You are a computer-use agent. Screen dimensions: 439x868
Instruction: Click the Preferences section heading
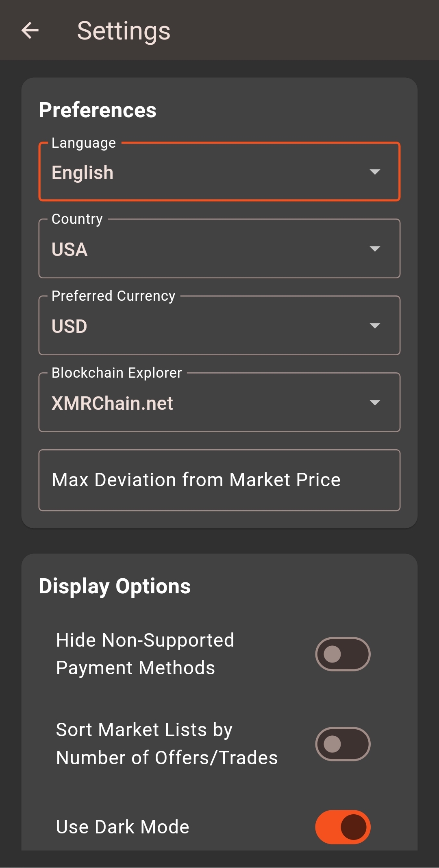pos(98,110)
